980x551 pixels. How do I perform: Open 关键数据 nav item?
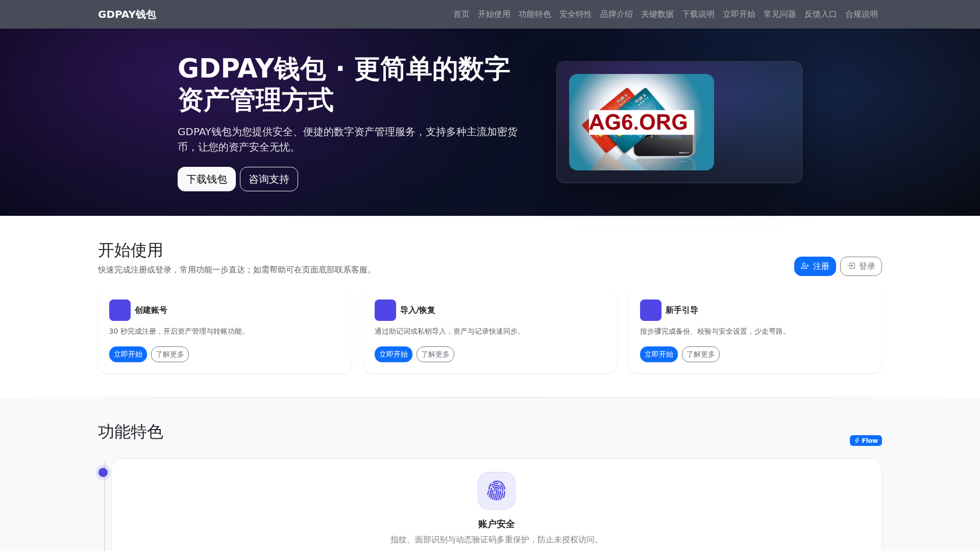[x=657, y=14]
